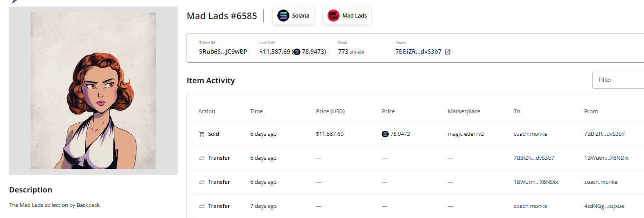The height and width of the screenshot is (218, 644).
Task: Click the SOL icon next to the 78.9473 price
Action: [385, 134]
